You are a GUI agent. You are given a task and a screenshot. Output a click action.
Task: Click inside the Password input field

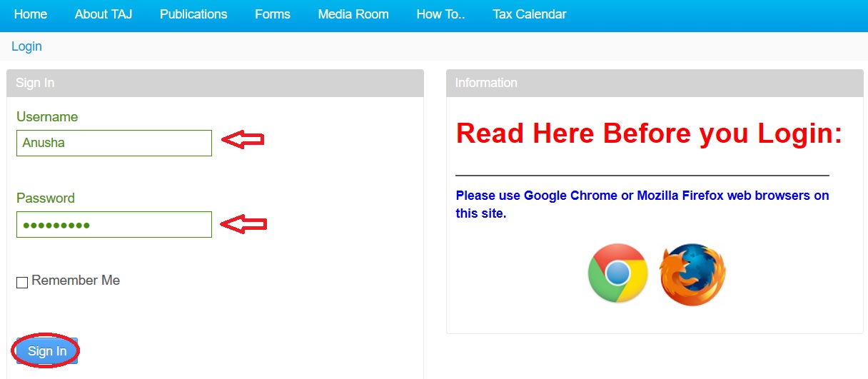[114, 225]
